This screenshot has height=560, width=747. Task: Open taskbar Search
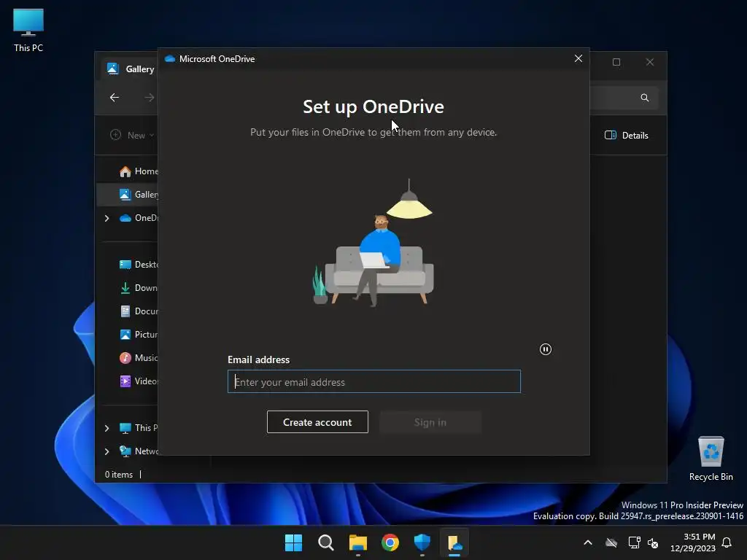pos(326,542)
